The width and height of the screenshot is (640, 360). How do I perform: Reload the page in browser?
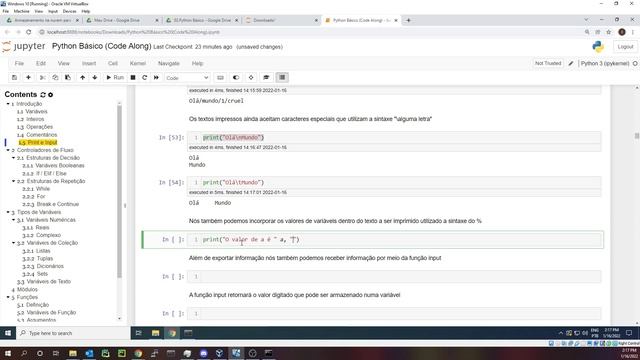pos(29,32)
